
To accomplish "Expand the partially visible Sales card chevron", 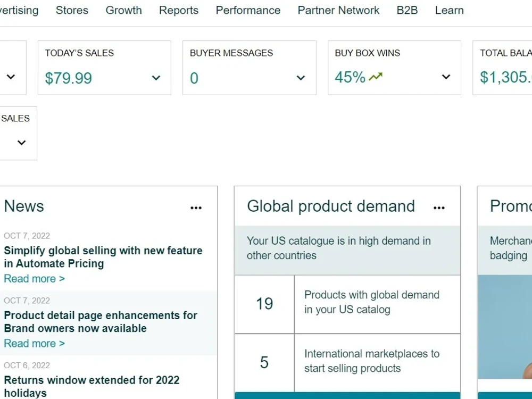I will [21, 143].
